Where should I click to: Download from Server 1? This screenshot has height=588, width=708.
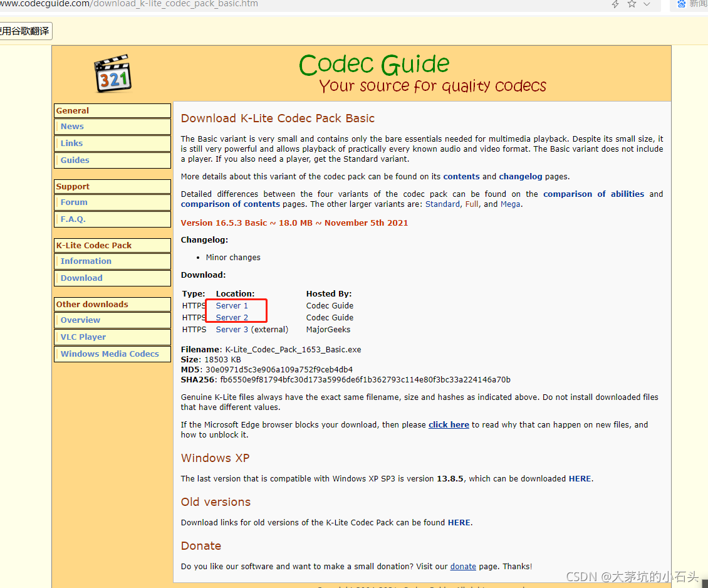click(232, 306)
